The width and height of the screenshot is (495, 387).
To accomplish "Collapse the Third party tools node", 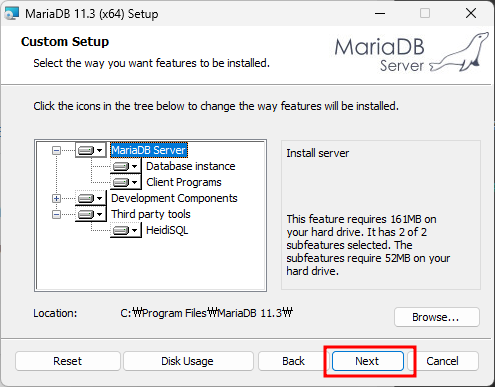I will click(56, 215).
